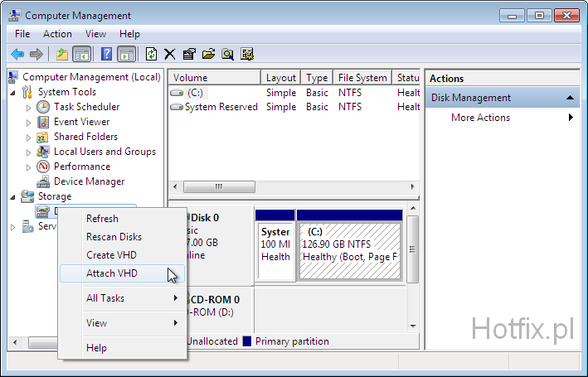Toggle Show/Hide Console Tree button
The height and width of the screenshot is (377, 588).
click(x=82, y=54)
